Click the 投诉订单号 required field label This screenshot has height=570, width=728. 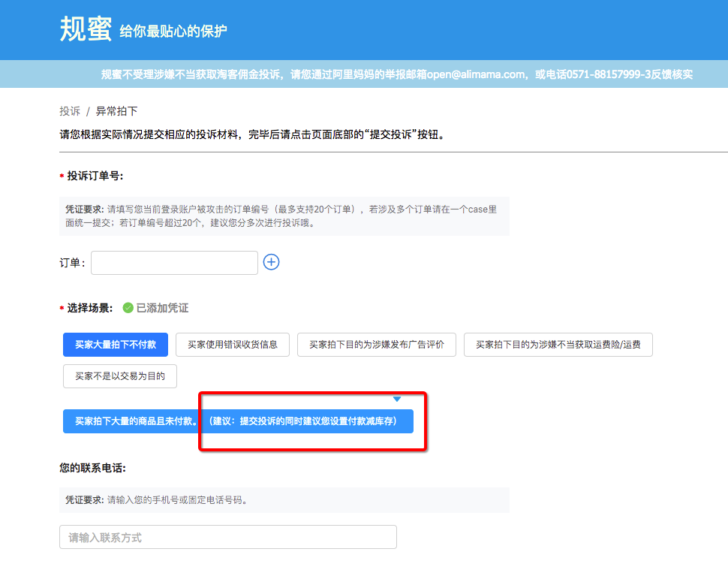click(95, 176)
